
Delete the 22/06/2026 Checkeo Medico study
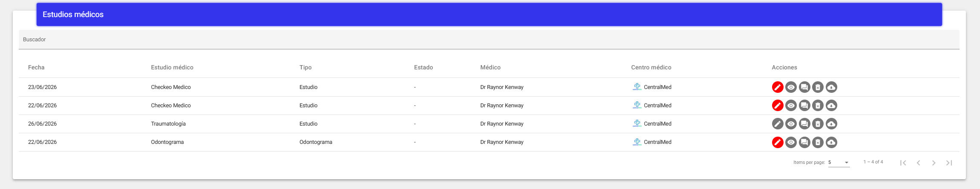click(x=818, y=106)
